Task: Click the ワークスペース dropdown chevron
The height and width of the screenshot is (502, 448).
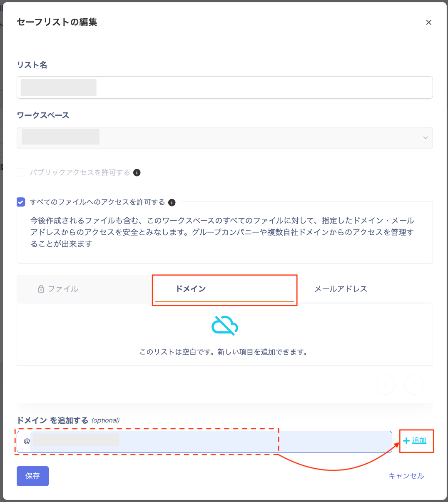Action: click(x=426, y=138)
